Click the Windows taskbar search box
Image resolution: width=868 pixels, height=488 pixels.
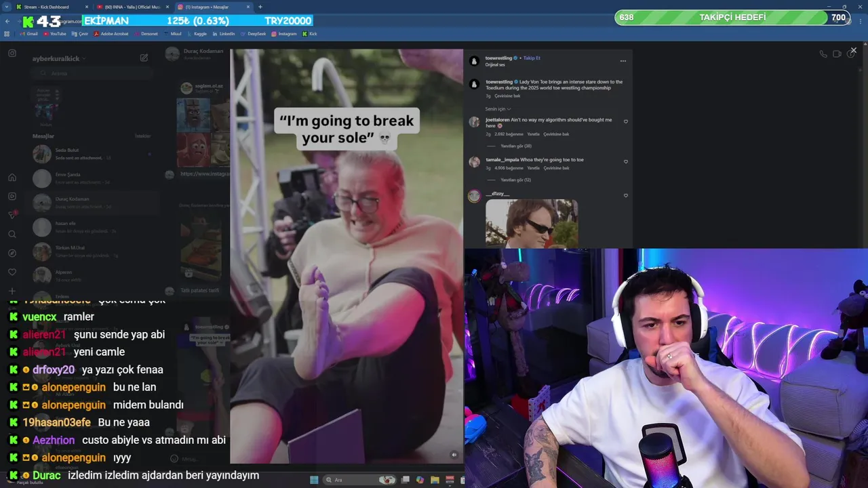[359, 480]
